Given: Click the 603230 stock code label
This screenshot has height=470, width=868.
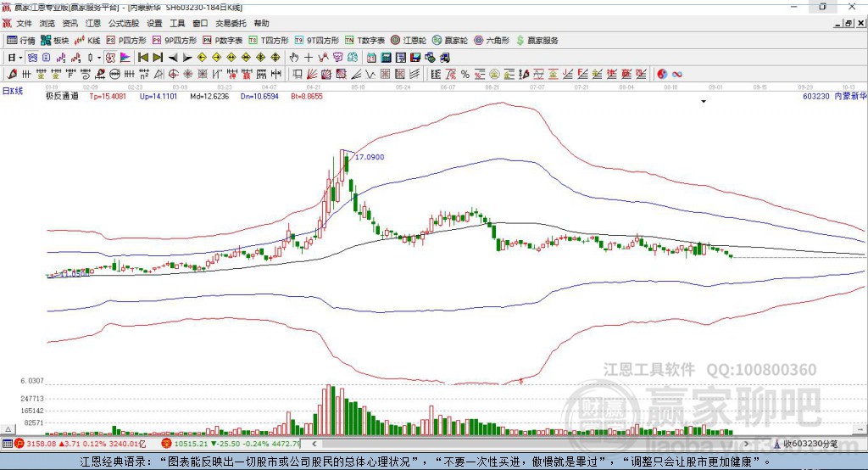Looking at the screenshot, I should pyautogui.click(x=816, y=97).
